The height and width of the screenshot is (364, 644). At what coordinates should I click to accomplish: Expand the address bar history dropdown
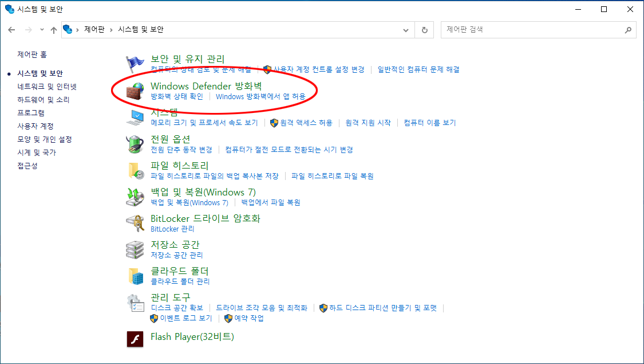[x=406, y=30]
